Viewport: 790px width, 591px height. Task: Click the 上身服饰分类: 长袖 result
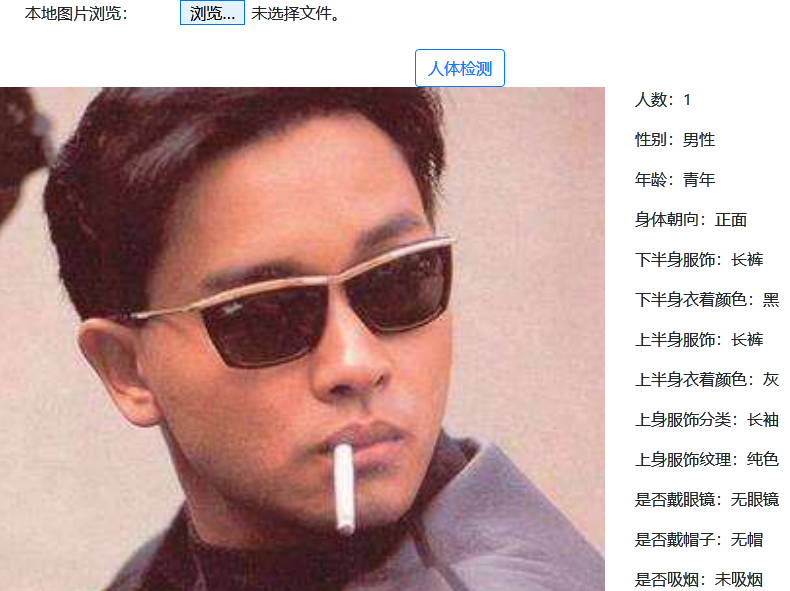(x=707, y=420)
